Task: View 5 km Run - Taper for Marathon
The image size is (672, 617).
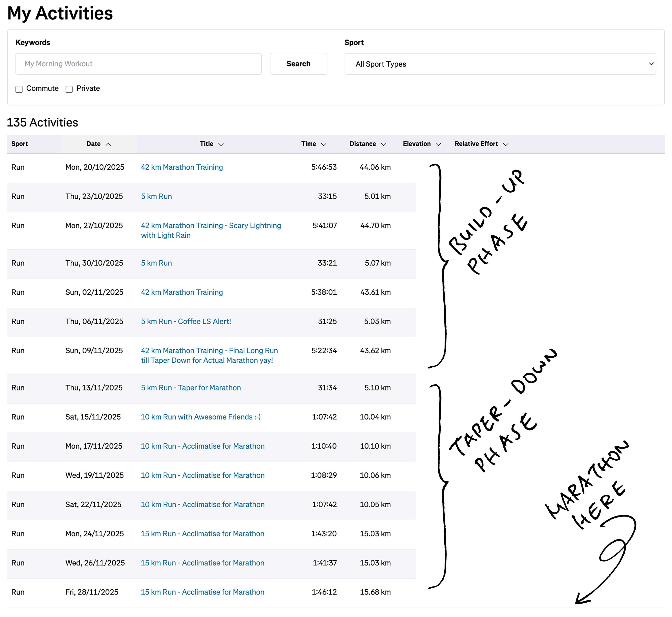Action: click(x=191, y=388)
